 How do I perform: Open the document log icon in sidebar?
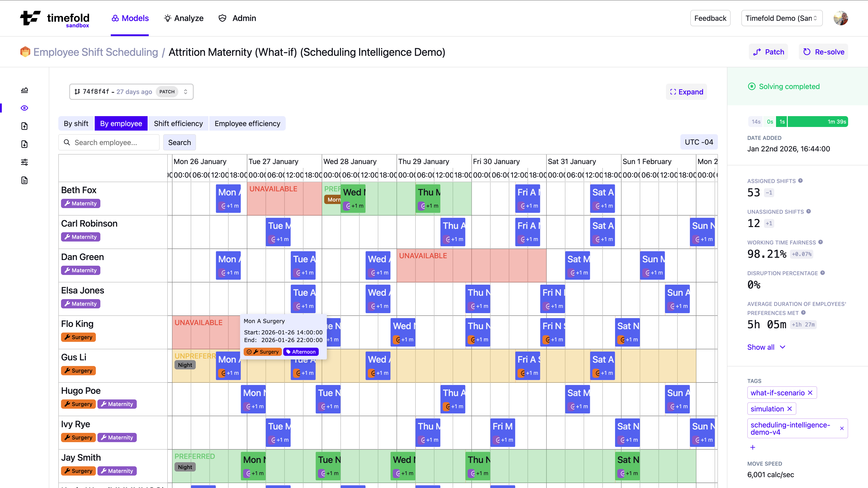(x=24, y=180)
